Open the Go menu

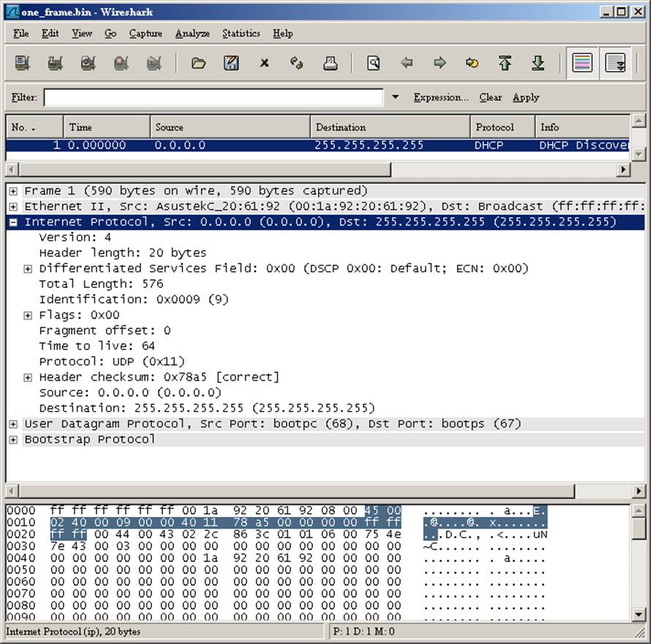point(110,33)
